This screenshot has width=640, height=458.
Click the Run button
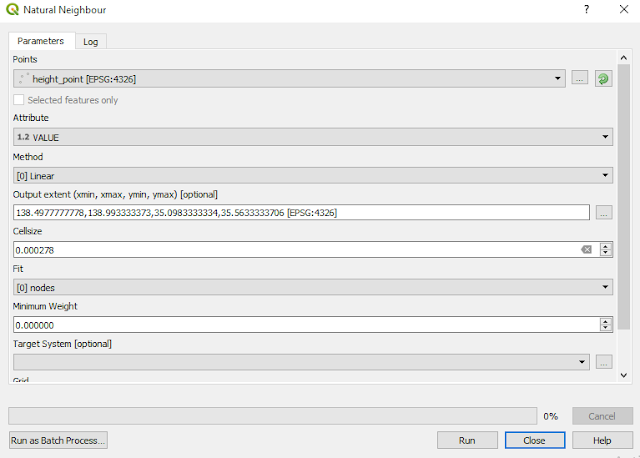pos(467,440)
